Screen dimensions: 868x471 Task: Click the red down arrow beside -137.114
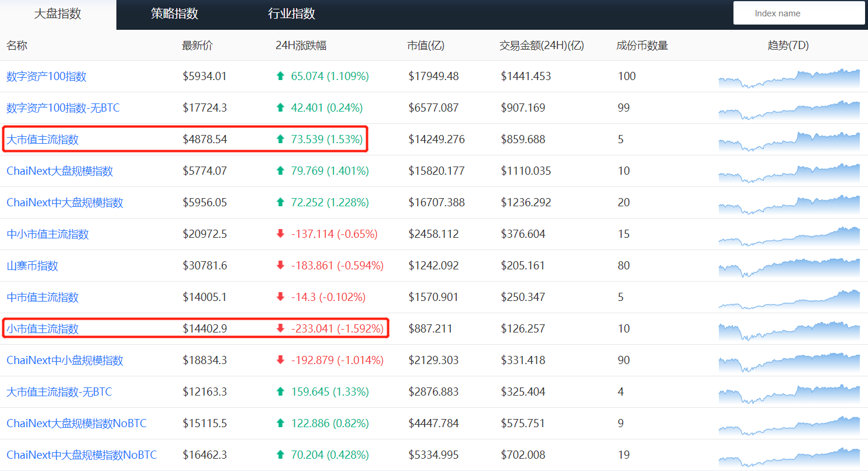(x=280, y=234)
